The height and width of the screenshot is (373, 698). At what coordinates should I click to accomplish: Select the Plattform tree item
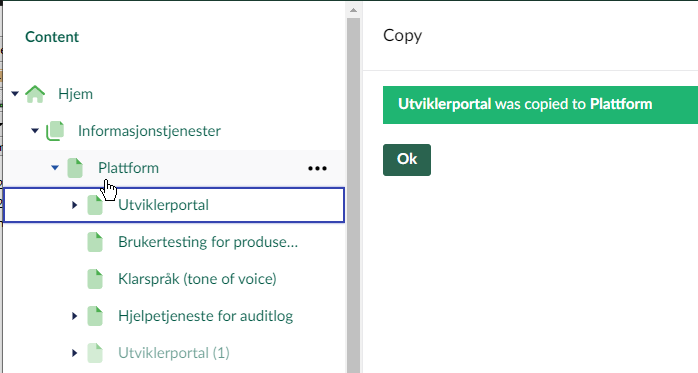[x=129, y=168]
